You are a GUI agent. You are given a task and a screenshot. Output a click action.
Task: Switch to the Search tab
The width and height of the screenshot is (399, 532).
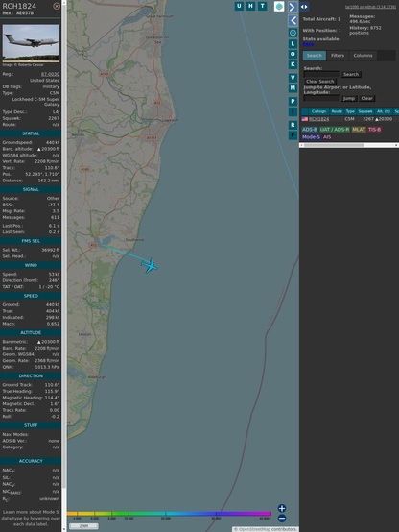coord(315,56)
